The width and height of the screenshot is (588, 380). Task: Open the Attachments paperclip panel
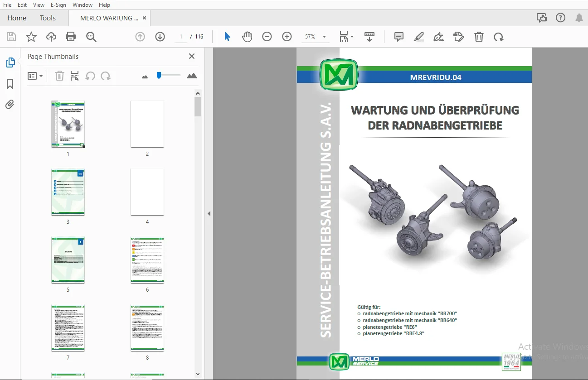point(10,105)
